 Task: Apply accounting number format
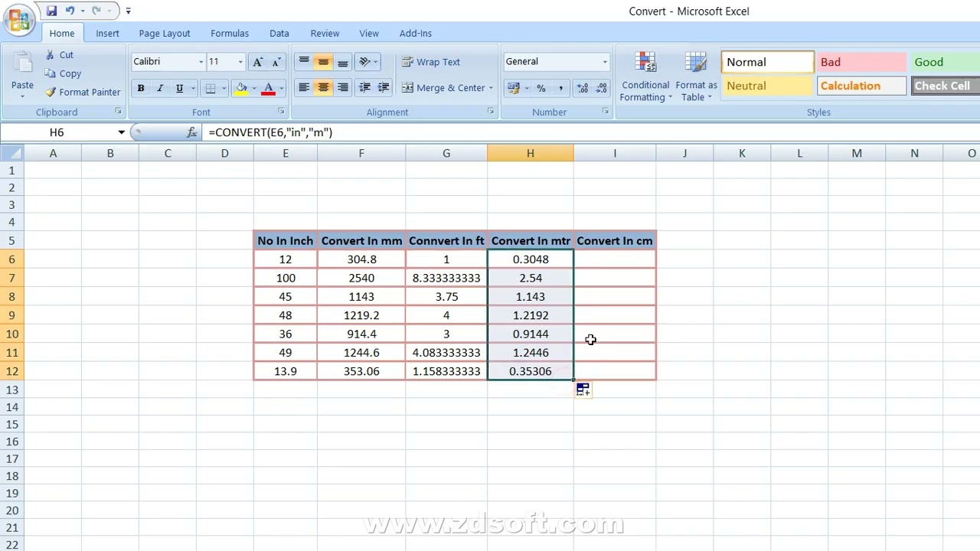[x=512, y=88]
